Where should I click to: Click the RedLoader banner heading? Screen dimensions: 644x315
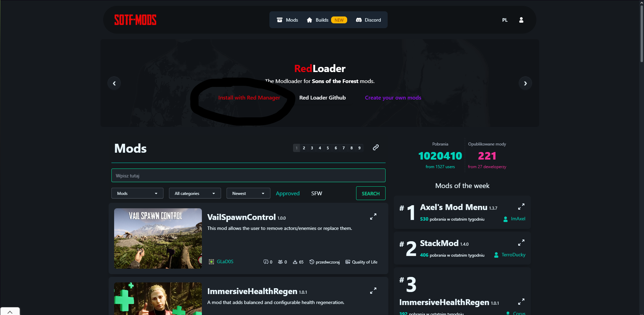pos(320,69)
